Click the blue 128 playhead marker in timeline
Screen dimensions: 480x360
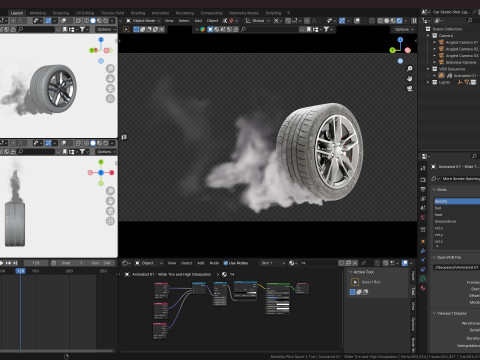click(20, 271)
